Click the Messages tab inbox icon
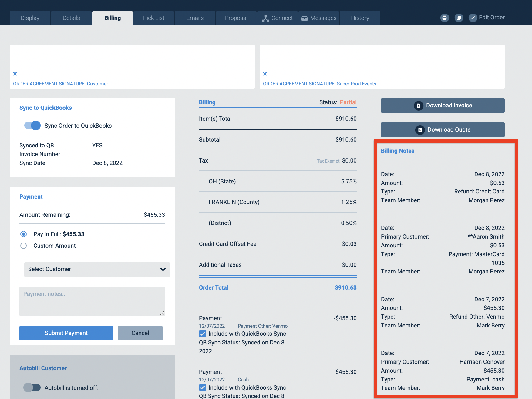Viewport: 532px width, 399px height. 305,18
